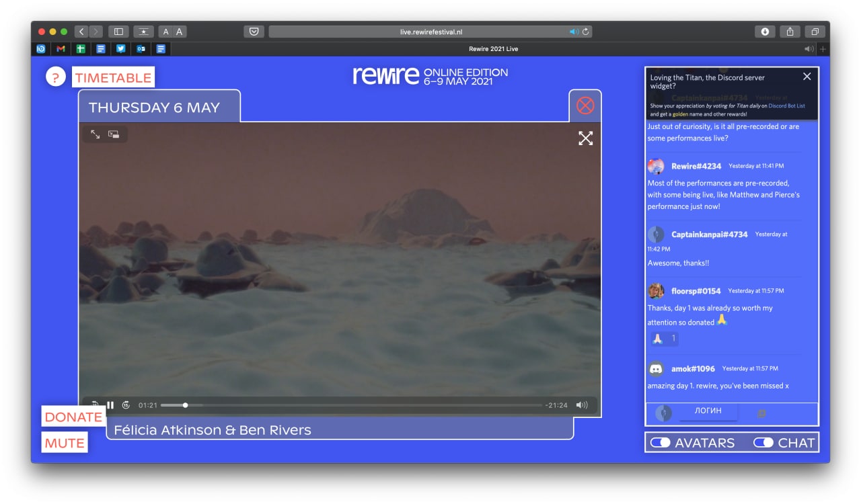Open the pinned Twitter tab
861x504 pixels.
click(x=120, y=49)
